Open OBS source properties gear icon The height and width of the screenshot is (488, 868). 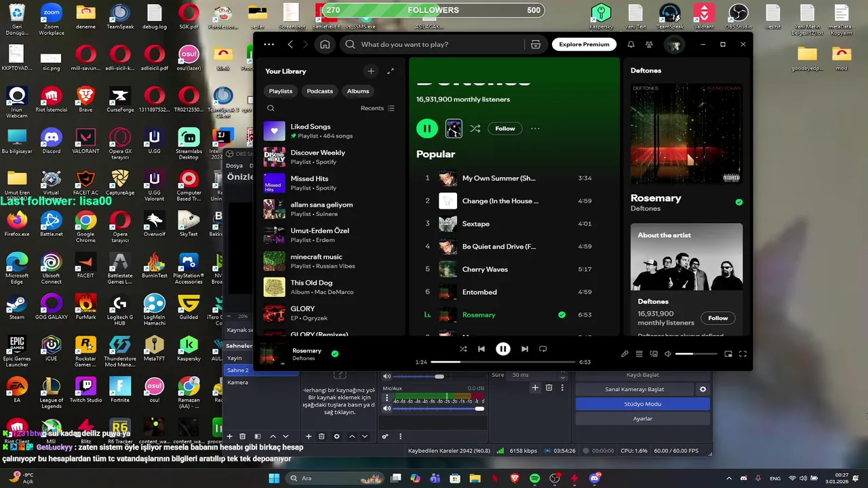pyautogui.click(x=336, y=436)
